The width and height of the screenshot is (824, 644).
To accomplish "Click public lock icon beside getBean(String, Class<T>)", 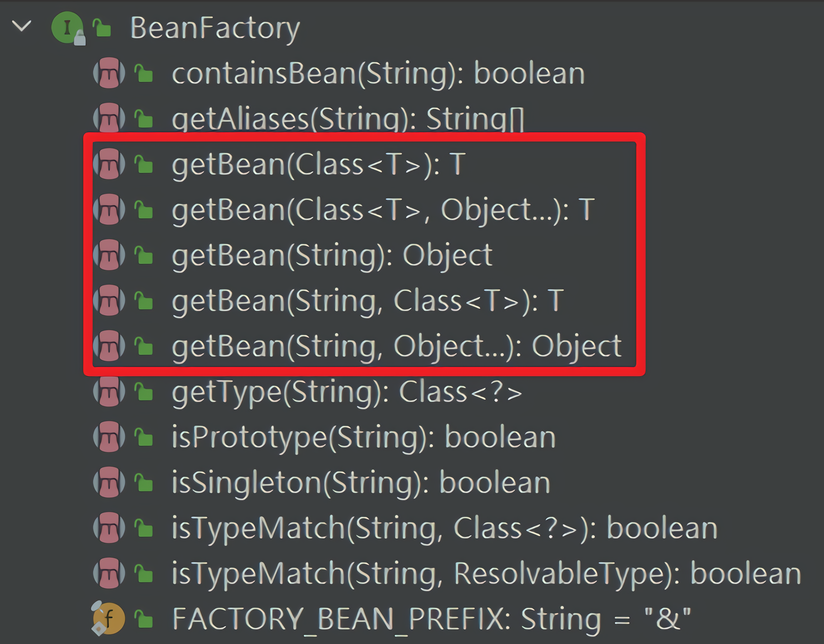I will 144,301.
